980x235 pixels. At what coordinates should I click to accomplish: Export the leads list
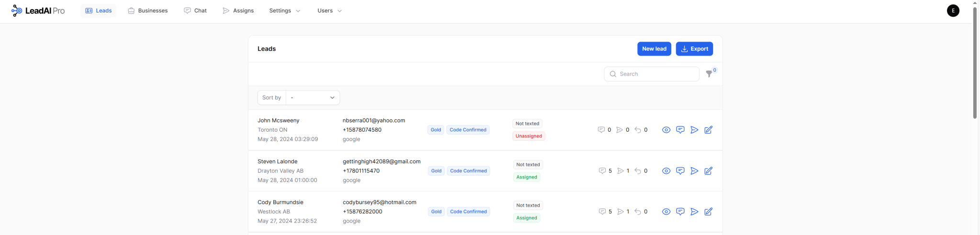coord(694,49)
